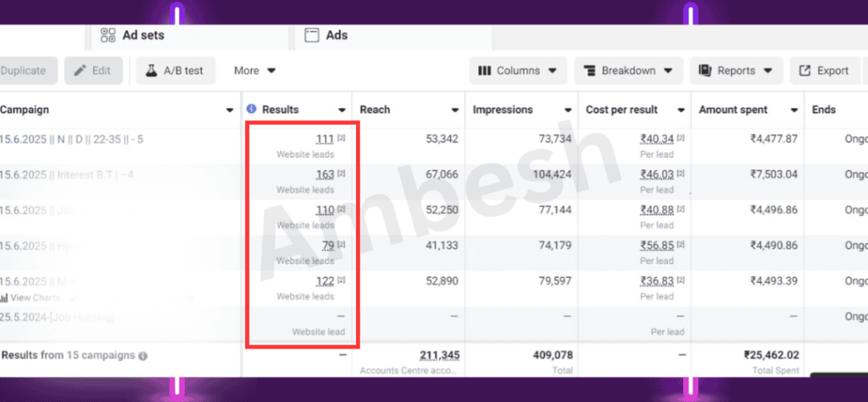Click the Export arrow icon

coord(803,70)
